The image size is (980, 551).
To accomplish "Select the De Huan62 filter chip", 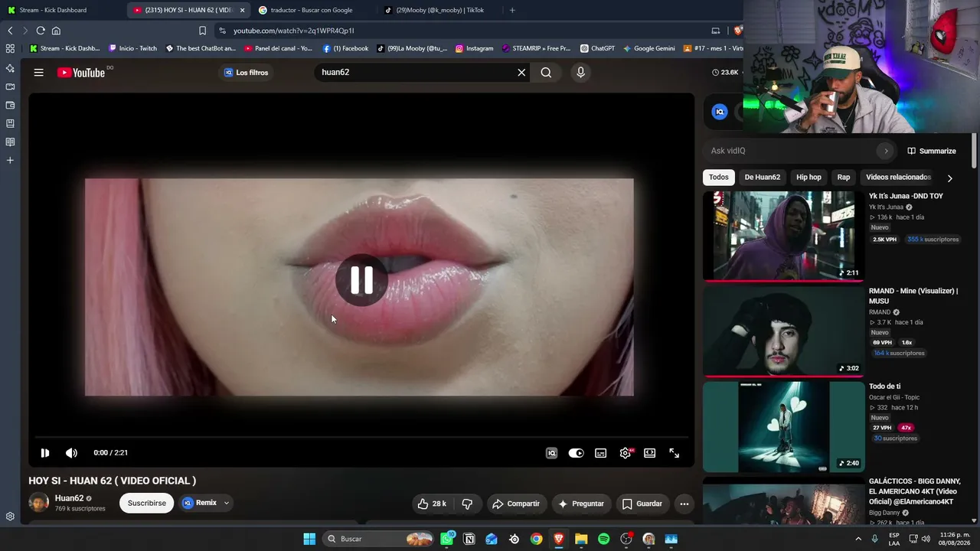I will pos(763,178).
